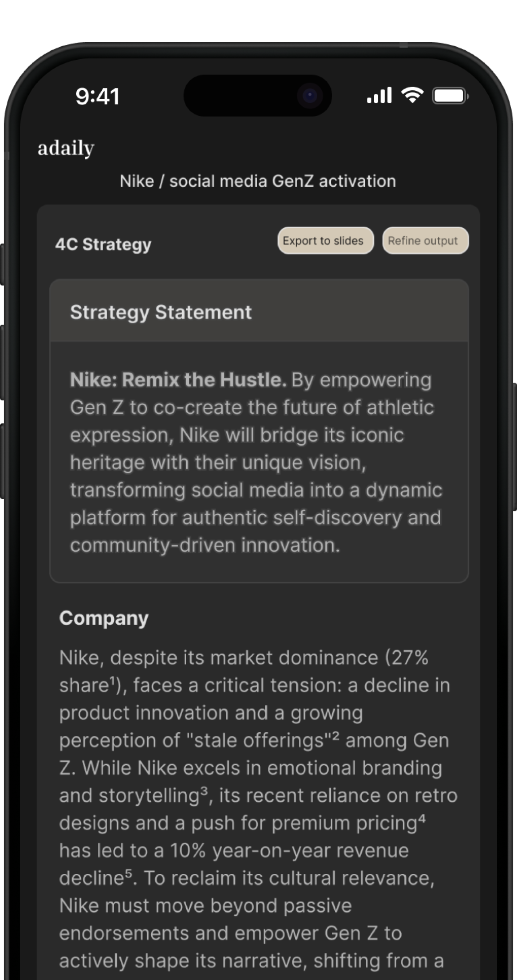Screen dimensions: 517x980
Task: Open the Nike / social media GenZ activation title
Action: coord(258,181)
